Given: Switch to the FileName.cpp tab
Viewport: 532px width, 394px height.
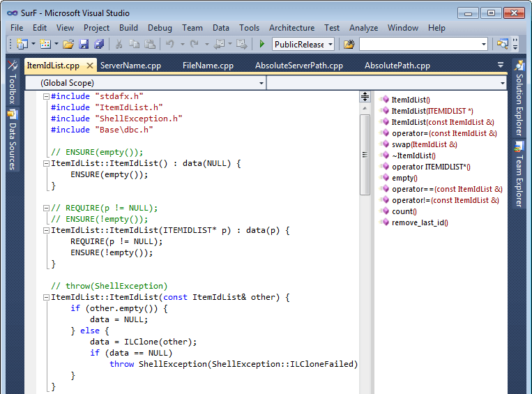Looking at the screenshot, I should click(x=208, y=66).
